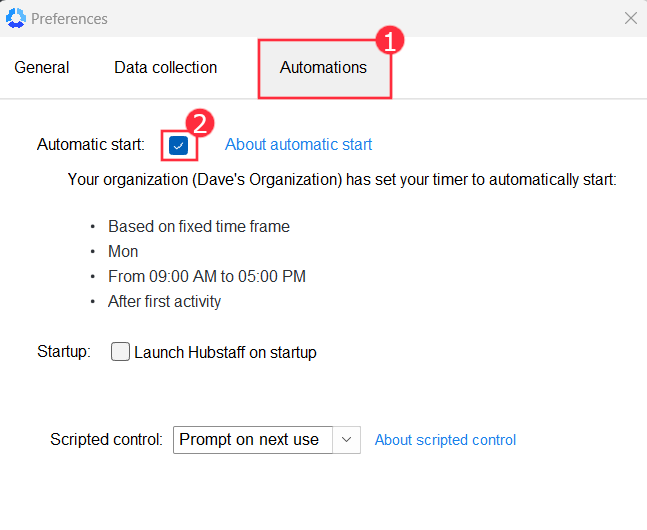Enable Launch Hubstaff on startup checkbox

[120, 352]
